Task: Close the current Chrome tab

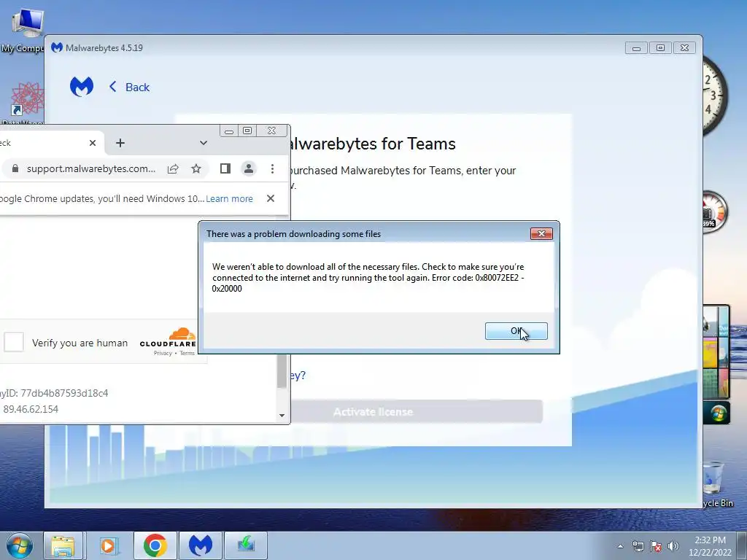Action: coord(93,143)
